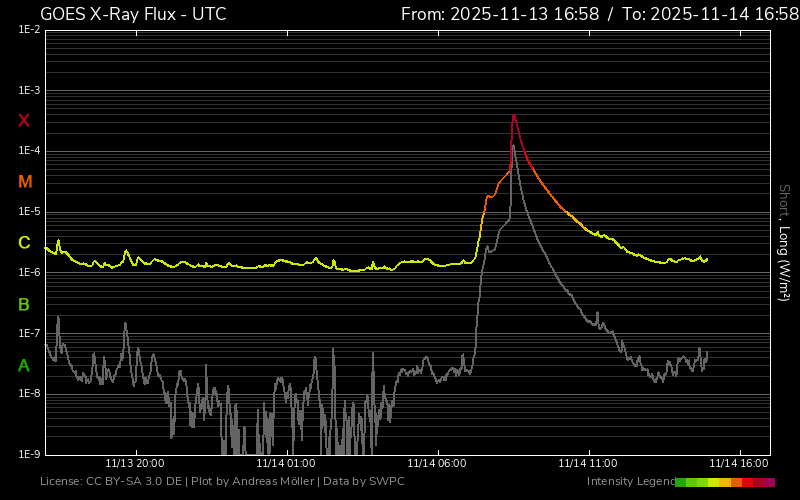Click the yellow legend swatch
The width and height of the screenshot is (800, 500).
(713, 482)
